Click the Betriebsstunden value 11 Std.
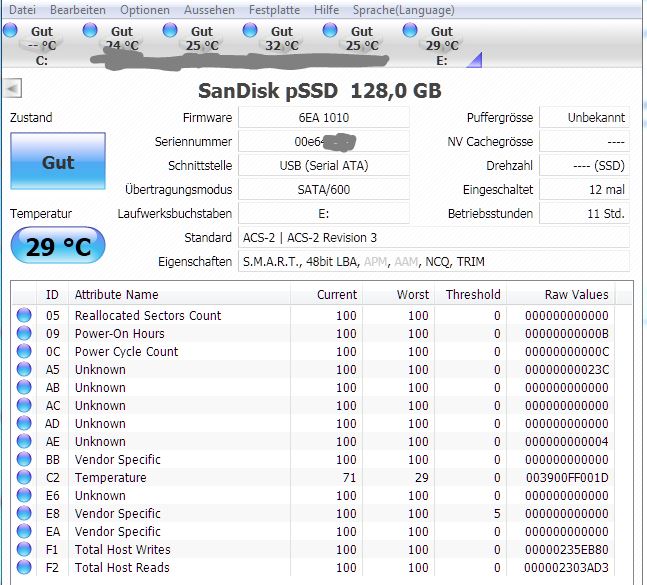 click(x=584, y=213)
